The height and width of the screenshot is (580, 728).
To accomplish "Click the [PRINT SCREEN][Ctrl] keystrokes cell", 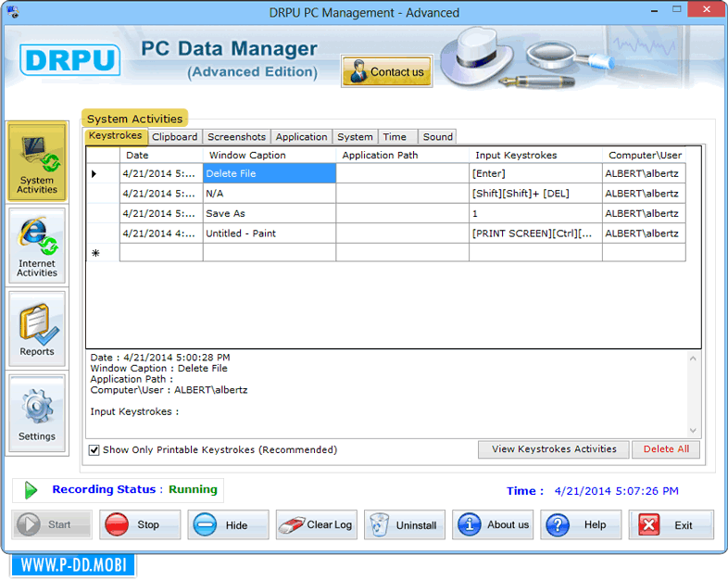I will (535, 233).
